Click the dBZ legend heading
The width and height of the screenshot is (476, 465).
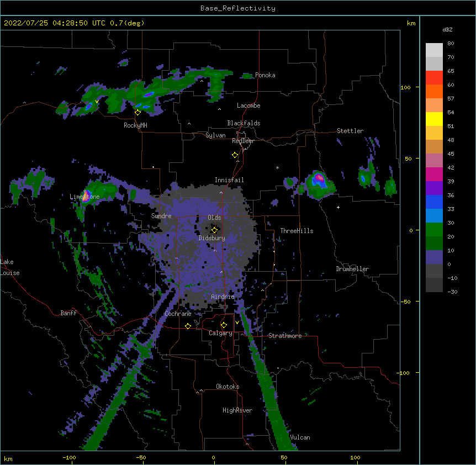447,30
